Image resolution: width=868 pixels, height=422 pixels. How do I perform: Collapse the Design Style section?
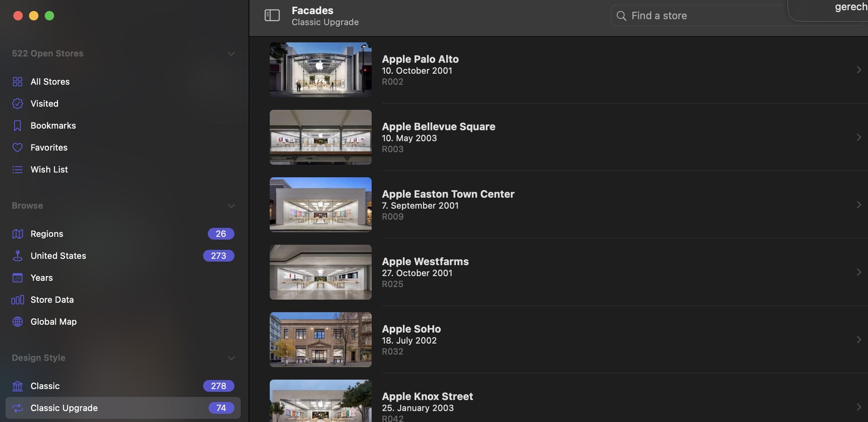point(231,358)
